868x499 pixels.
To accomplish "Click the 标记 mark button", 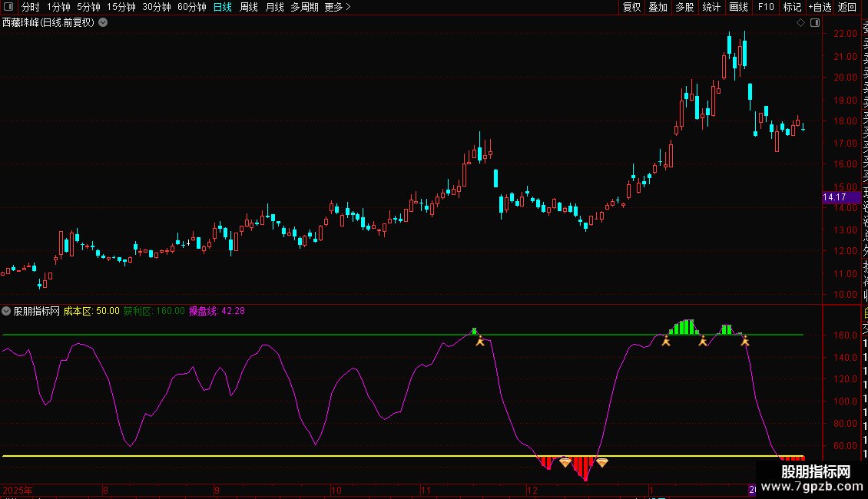I will coord(792,7).
